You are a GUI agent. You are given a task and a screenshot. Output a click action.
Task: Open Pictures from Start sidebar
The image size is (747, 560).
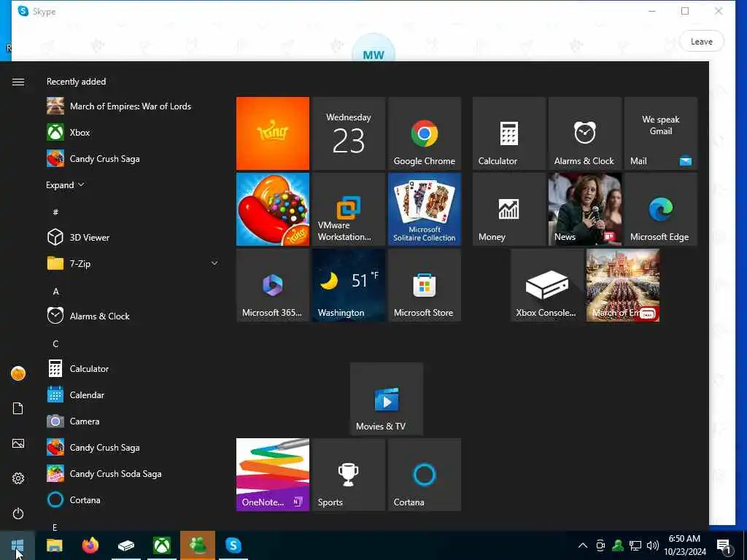pyautogui.click(x=18, y=443)
